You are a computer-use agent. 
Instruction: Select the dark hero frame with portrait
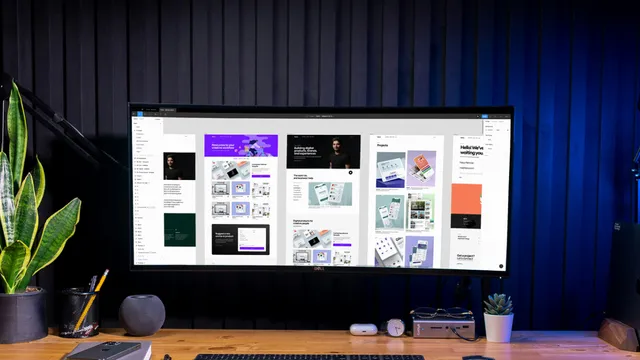pyautogui.click(x=323, y=151)
